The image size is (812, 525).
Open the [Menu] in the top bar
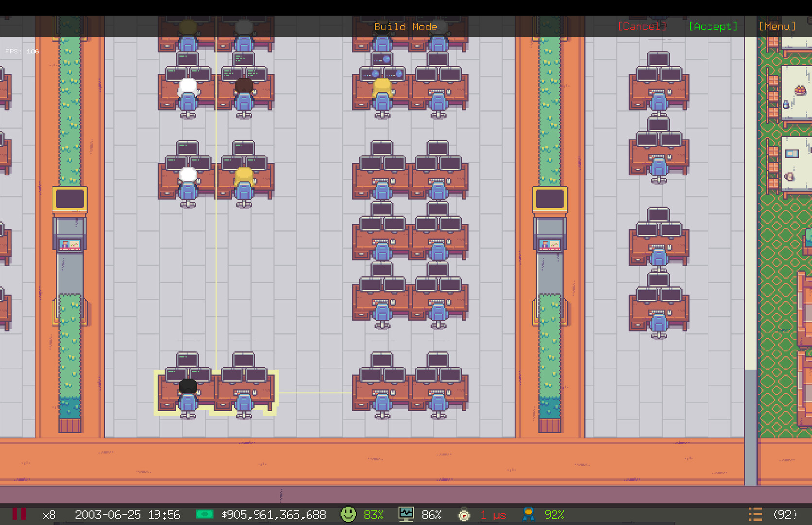(777, 26)
